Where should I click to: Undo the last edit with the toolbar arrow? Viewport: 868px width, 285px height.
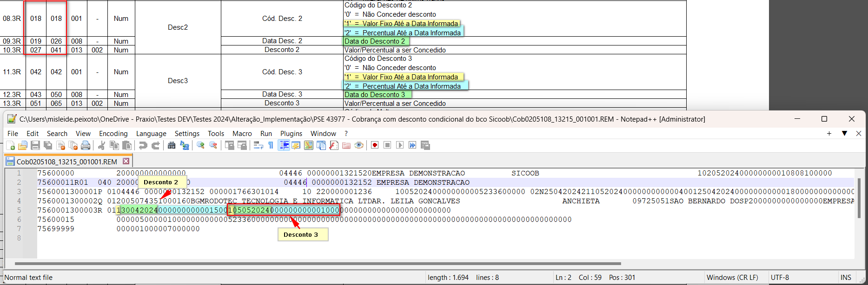pyautogui.click(x=143, y=146)
